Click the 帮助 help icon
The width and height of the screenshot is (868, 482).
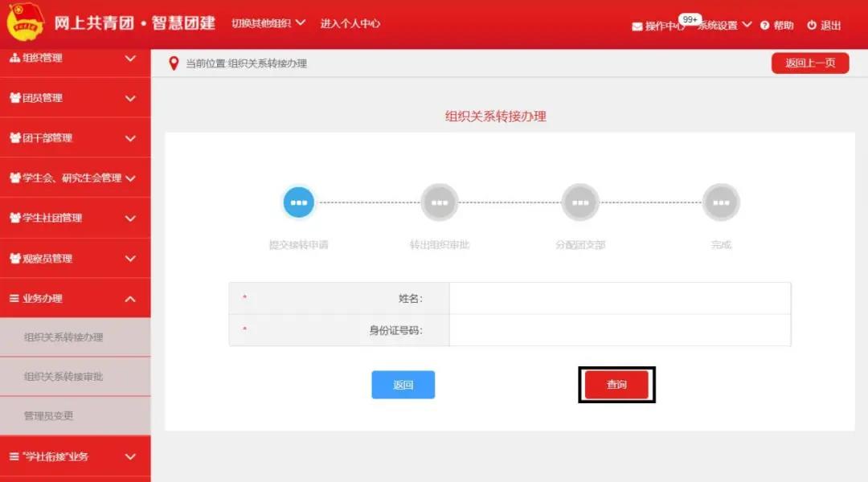click(x=764, y=26)
